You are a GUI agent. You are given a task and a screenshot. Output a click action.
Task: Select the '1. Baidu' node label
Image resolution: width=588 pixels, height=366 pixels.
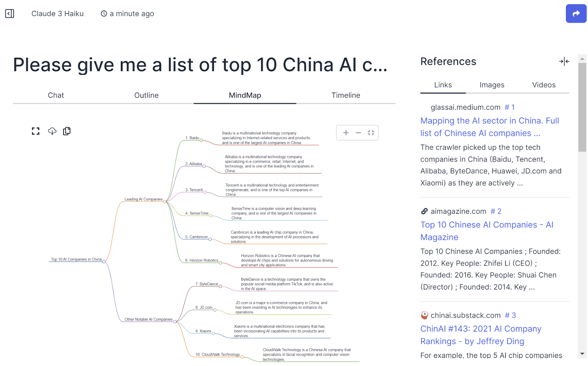(192, 138)
